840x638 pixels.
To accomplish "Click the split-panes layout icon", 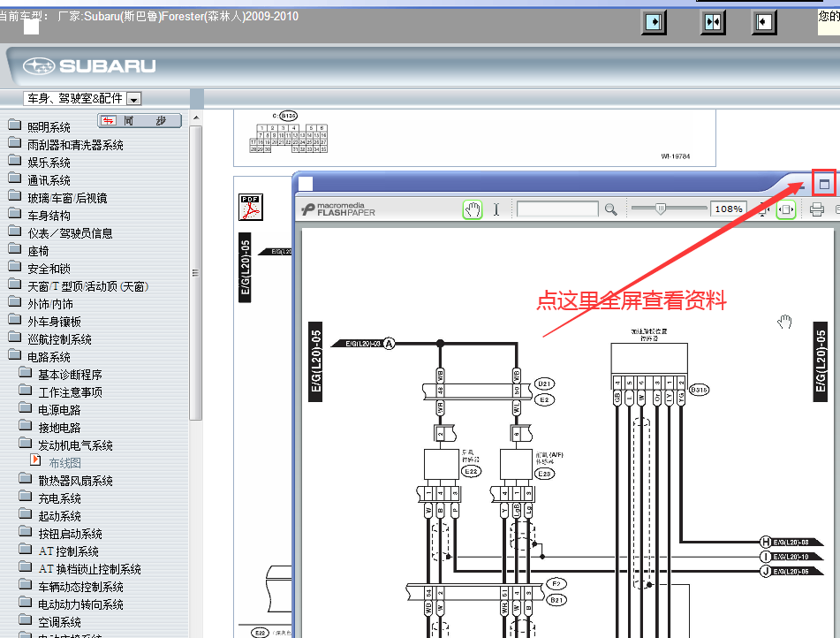I will 713,22.
